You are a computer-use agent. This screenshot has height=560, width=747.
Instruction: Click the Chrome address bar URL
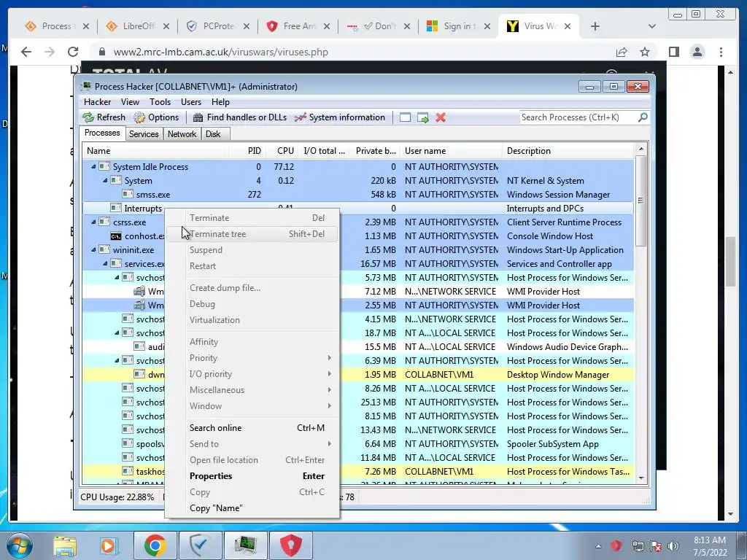point(220,52)
